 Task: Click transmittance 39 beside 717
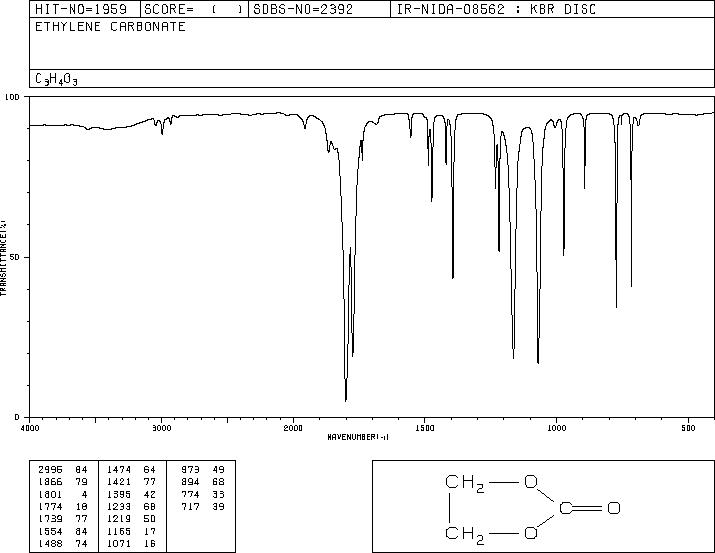pyautogui.click(x=218, y=506)
